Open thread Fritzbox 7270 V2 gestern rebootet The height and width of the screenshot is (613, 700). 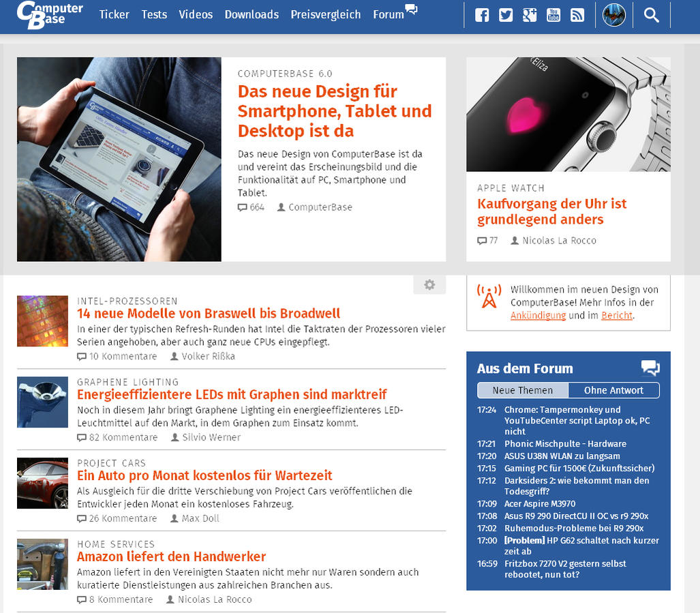565,569
